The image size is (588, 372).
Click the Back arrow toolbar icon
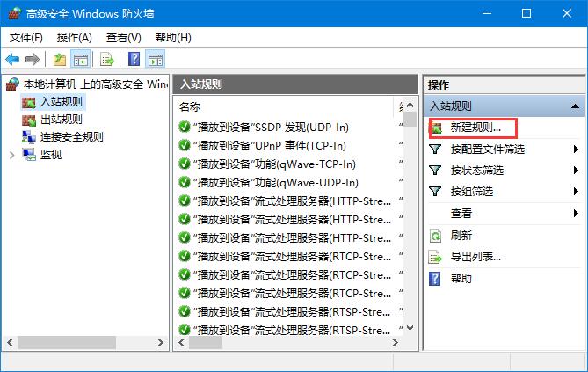point(12,59)
